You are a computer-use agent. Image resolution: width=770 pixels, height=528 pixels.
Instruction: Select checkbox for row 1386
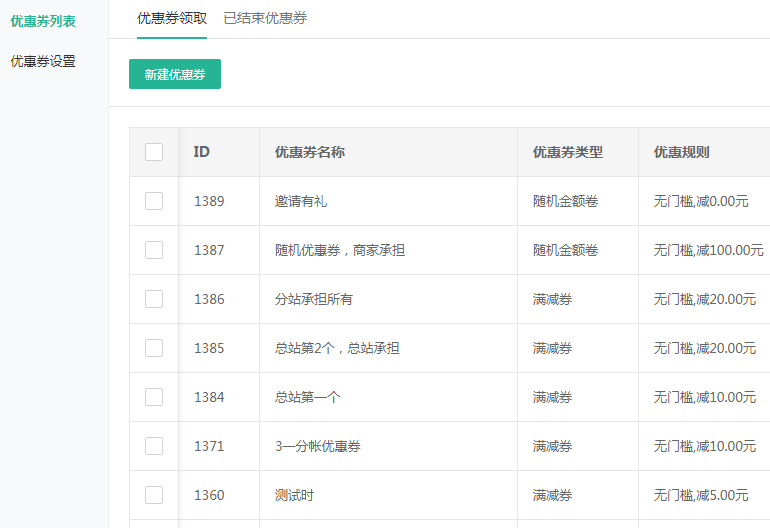[154, 299]
